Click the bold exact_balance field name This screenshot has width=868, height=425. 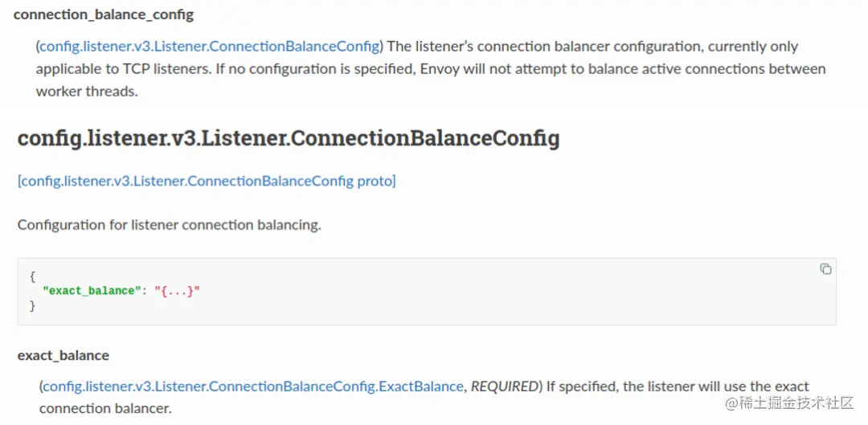click(x=63, y=355)
